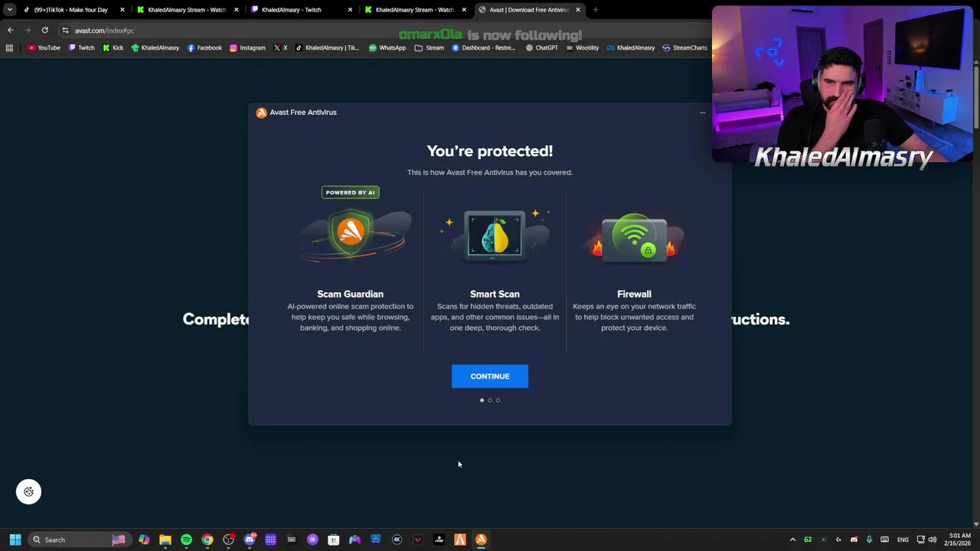Open the 4K app from the taskbar
This screenshot has width=980, height=551.
coord(397,540)
